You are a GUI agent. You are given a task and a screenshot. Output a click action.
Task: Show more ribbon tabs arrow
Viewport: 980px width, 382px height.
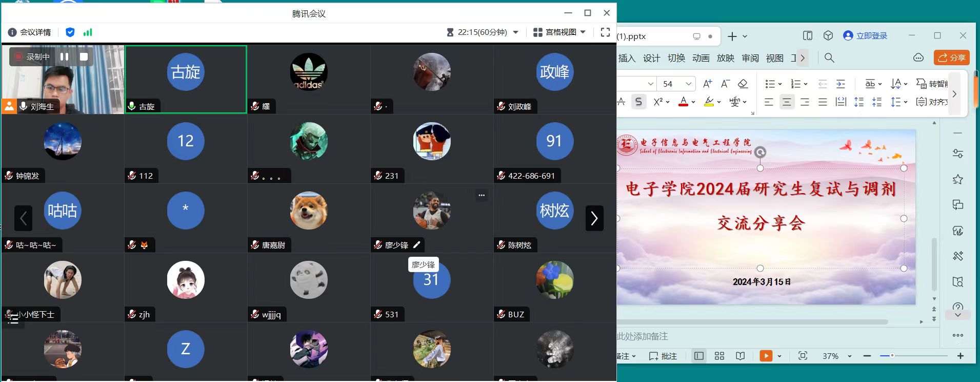tap(803, 58)
